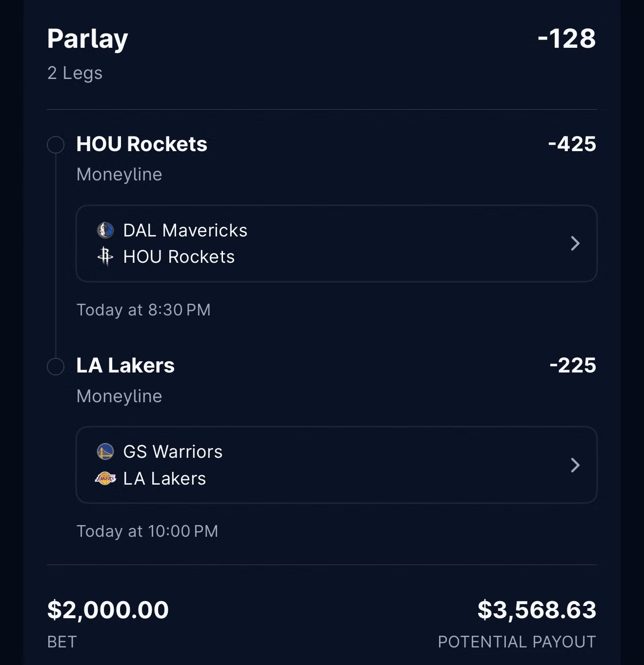Click the Golden State Warriors logo

pyautogui.click(x=105, y=451)
